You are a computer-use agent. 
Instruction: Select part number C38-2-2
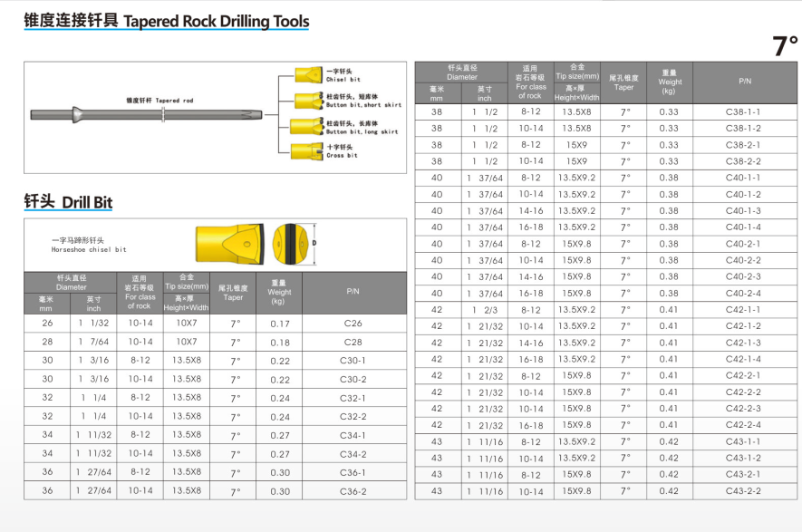743,161
